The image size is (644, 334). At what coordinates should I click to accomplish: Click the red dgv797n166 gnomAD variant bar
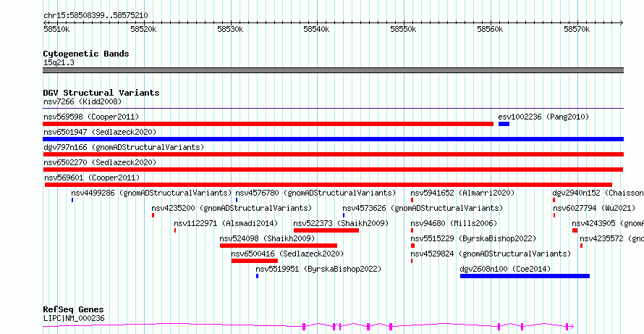[x=333, y=154]
